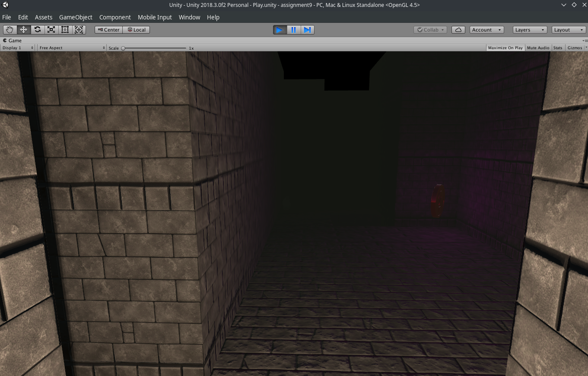Image resolution: width=588 pixels, height=376 pixels.
Task: Toggle Gizmos in Game view
Action: pos(575,48)
